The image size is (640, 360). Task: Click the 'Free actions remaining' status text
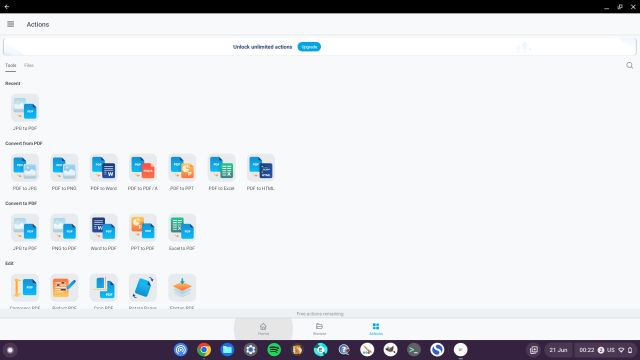320,314
